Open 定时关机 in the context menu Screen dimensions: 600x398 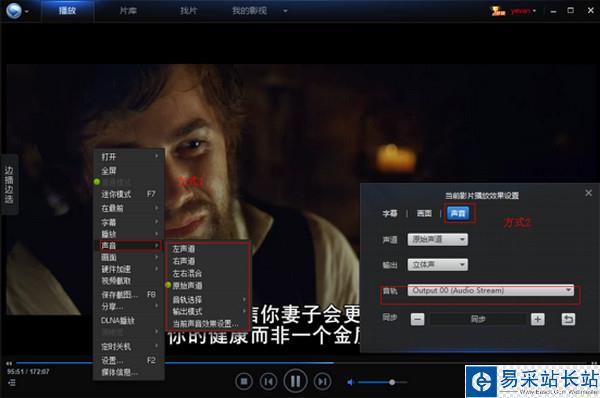[x=129, y=347]
